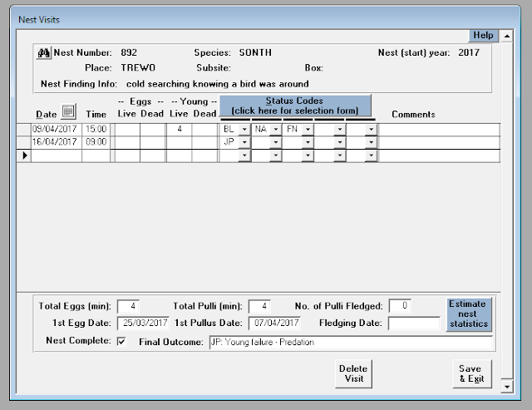Click the Save & Exit button
Image resolution: width=532 pixels, height=410 pixels.
click(471, 373)
